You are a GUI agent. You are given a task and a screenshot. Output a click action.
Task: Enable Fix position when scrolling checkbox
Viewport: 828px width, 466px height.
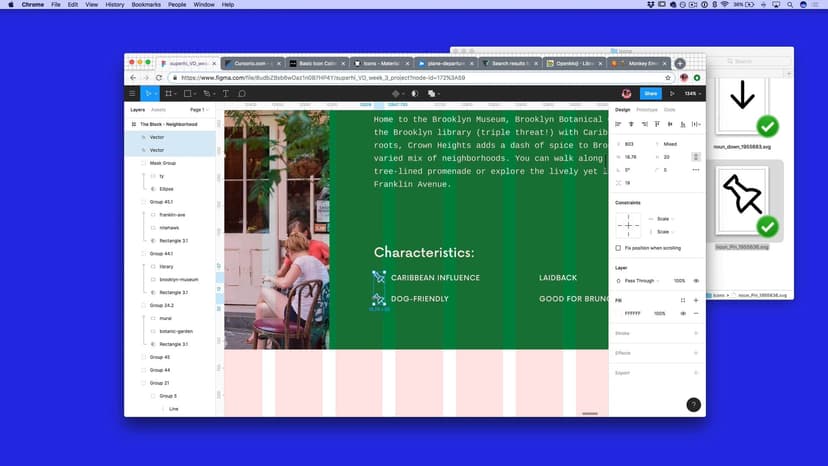point(618,248)
